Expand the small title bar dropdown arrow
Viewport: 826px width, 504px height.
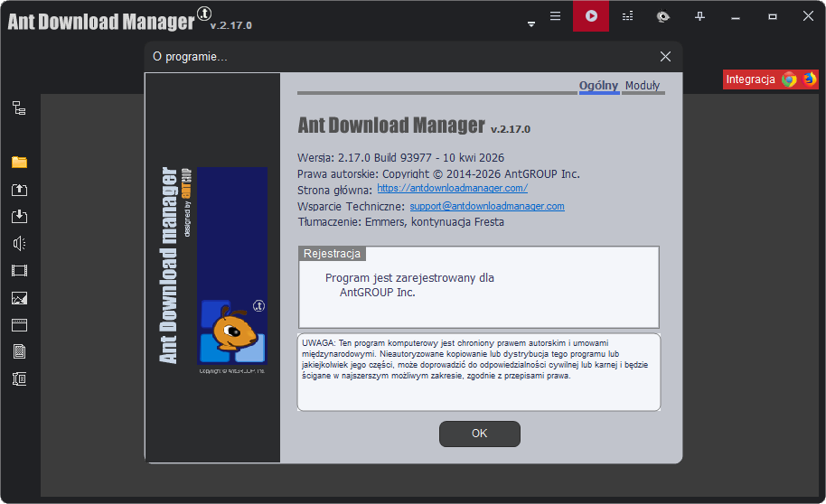pos(531,24)
